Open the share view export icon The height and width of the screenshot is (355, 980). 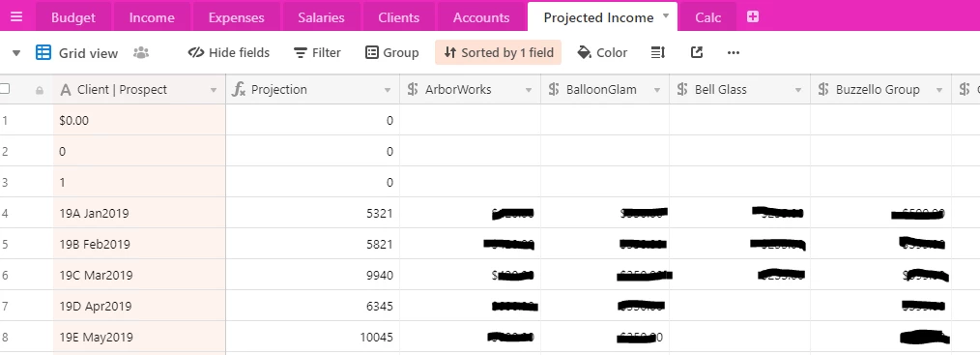click(x=697, y=52)
